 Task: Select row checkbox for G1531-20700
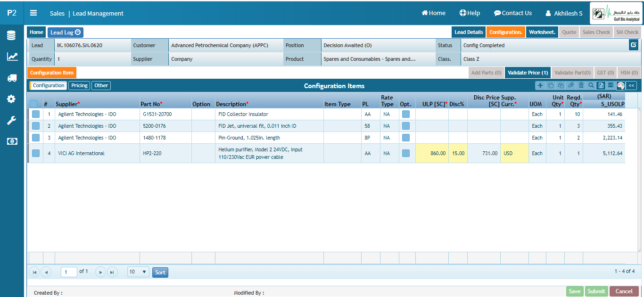(x=36, y=114)
